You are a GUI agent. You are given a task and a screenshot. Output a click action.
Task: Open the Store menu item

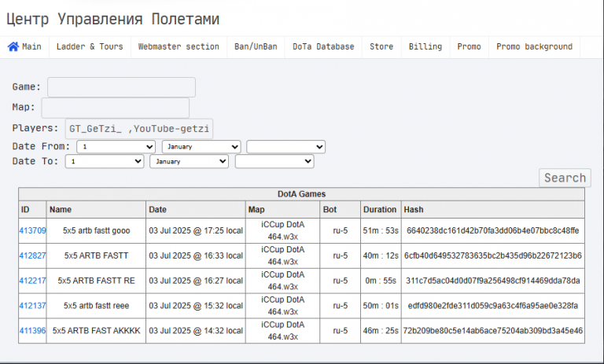[381, 46]
